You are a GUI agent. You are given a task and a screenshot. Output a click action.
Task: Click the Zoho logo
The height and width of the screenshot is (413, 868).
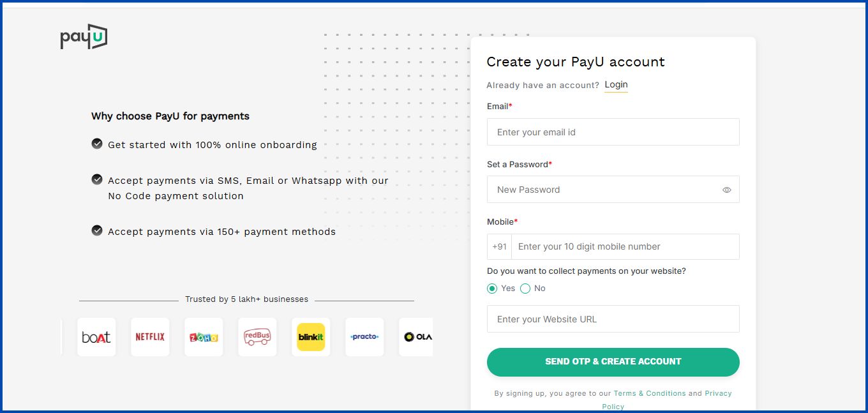[204, 337]
